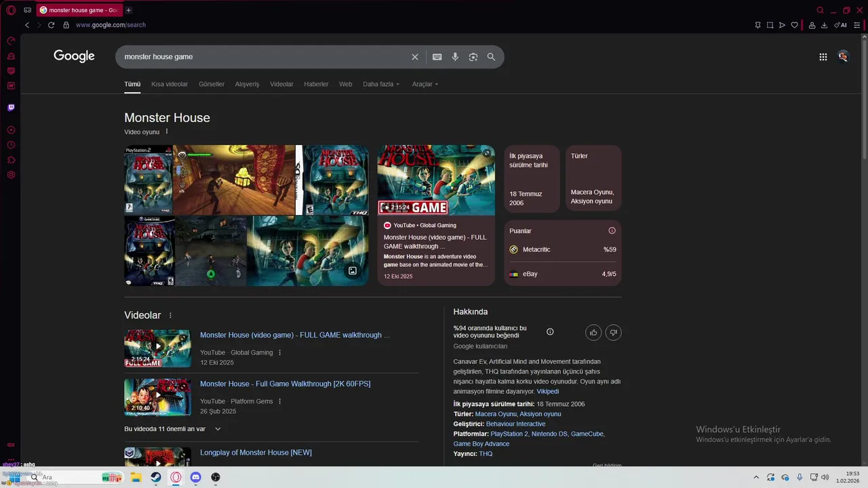Switch to the Görseller tab

coord(212,84)
